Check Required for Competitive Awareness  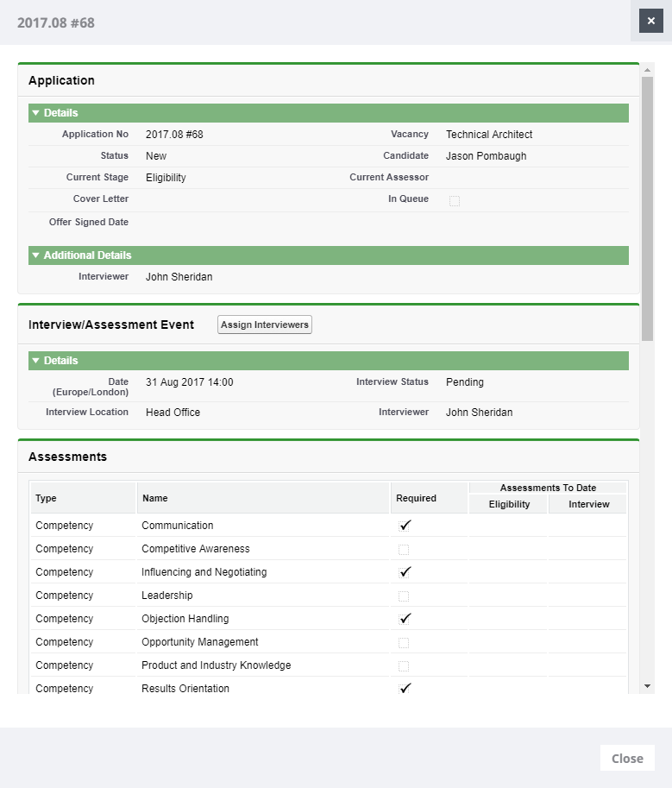(404, 550)
